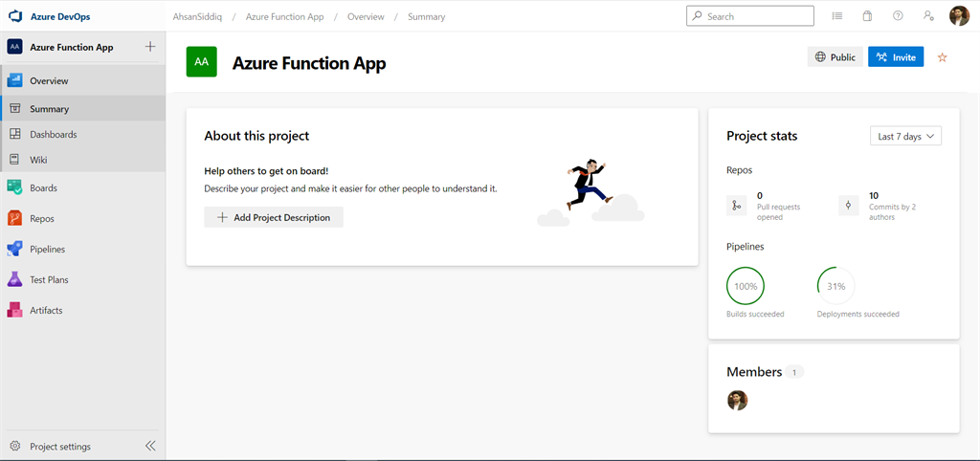This screenshot has height=461, width=980.
Task: Open the Help question mark icon
Action: click(898, 16)
